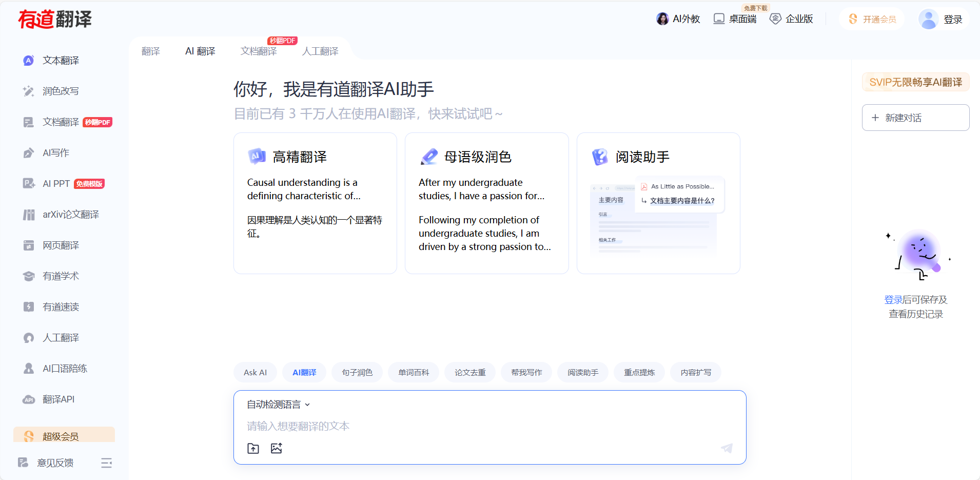Switch to the 翻译 tab
The width and height of the screenshot is (980, 480).
(150, 51)
